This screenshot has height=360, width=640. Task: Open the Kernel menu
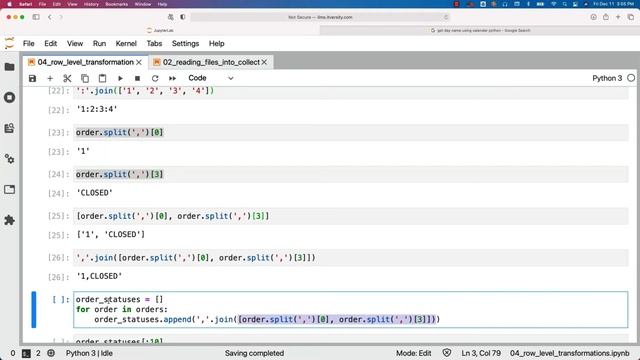point(126,44)
